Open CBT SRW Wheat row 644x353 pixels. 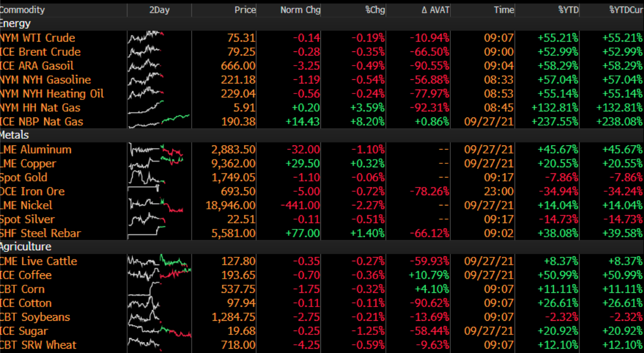click(322, 345)
